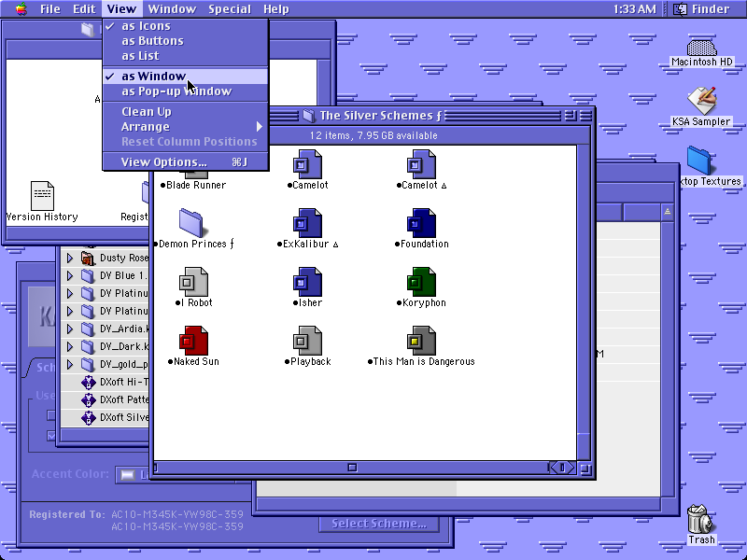Select the Camelot Δ scheme file icon

click(x=421, y=164)
